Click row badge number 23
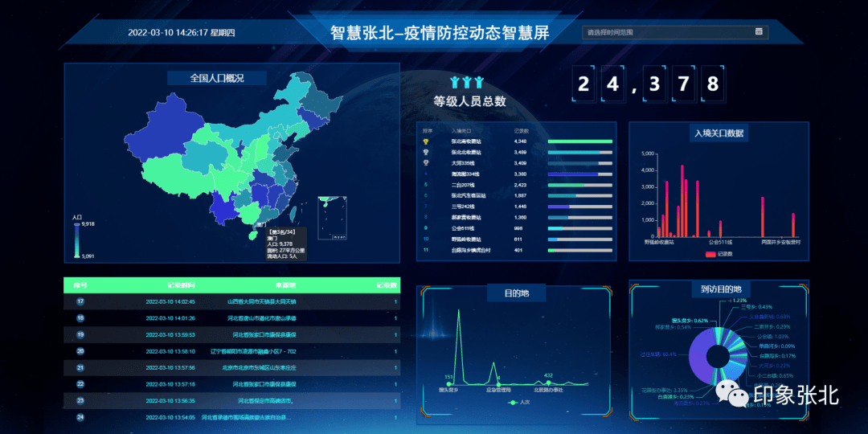 point(80,400)
